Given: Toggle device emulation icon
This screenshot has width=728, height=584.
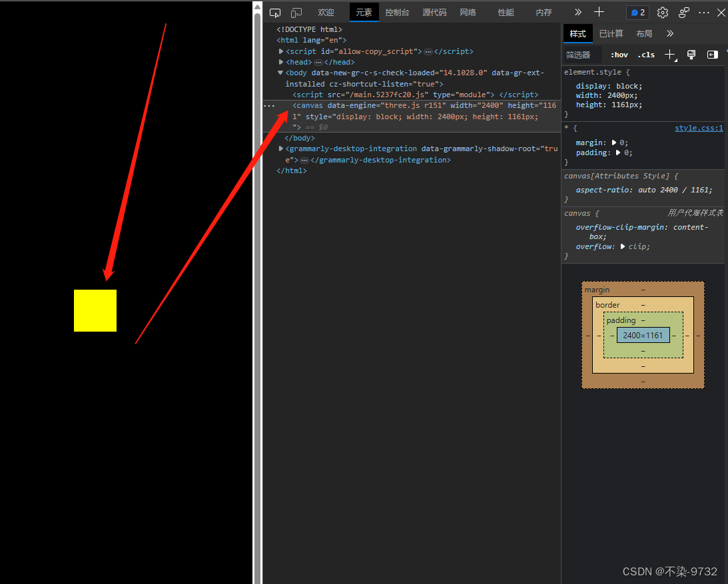Looking at the screenshot, I should point(296,13).
